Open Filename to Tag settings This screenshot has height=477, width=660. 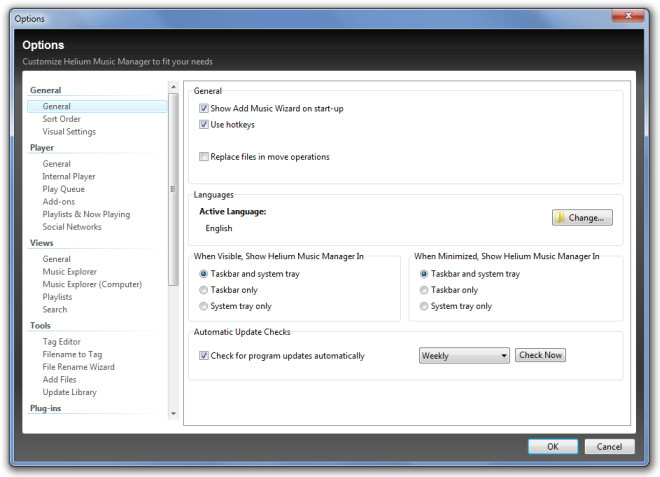tap(72, 354)
